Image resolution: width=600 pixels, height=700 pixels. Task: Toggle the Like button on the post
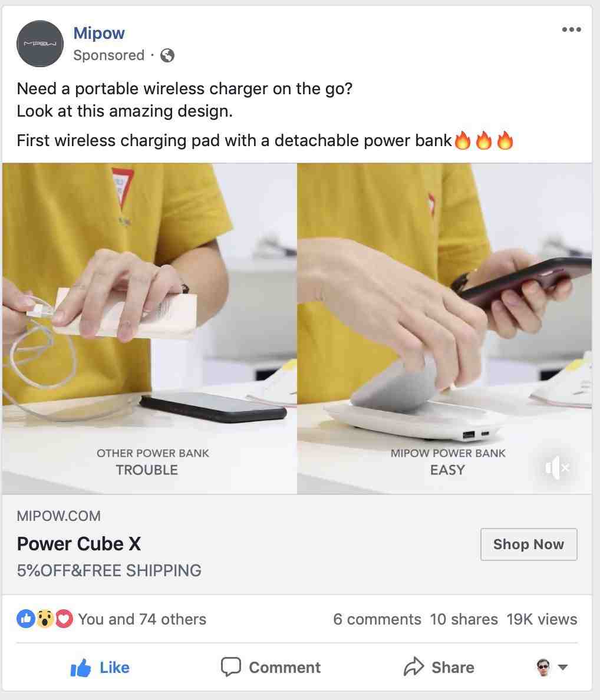tap(100, 668)
